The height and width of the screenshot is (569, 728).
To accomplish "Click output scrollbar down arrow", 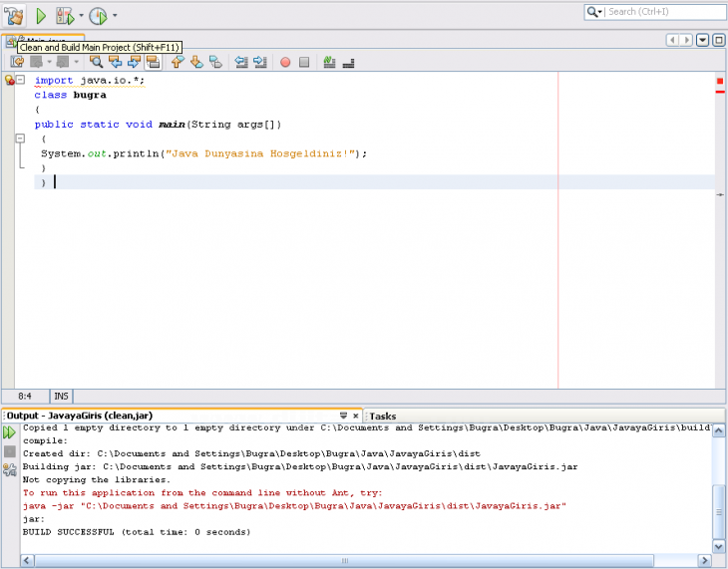I will 719,546.
